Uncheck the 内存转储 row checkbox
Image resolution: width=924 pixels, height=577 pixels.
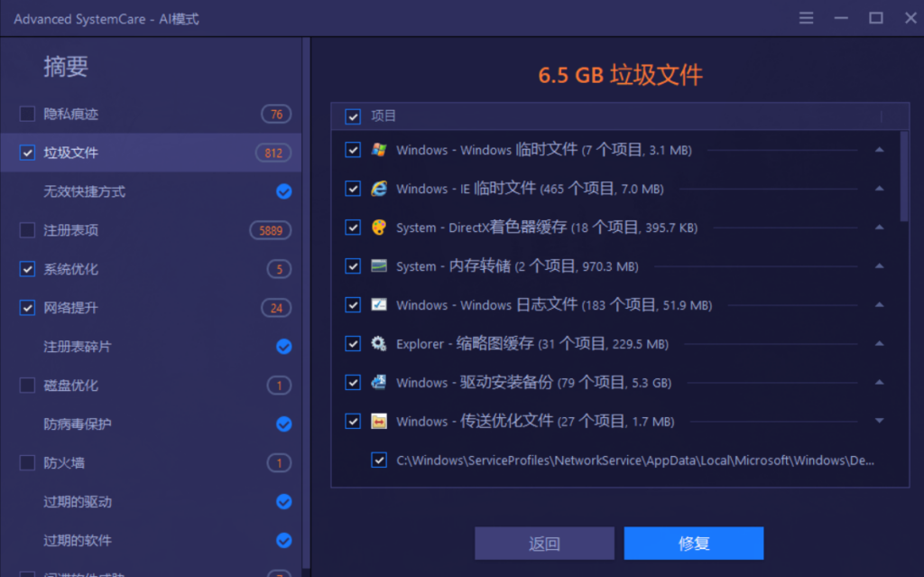pos(353,266)
